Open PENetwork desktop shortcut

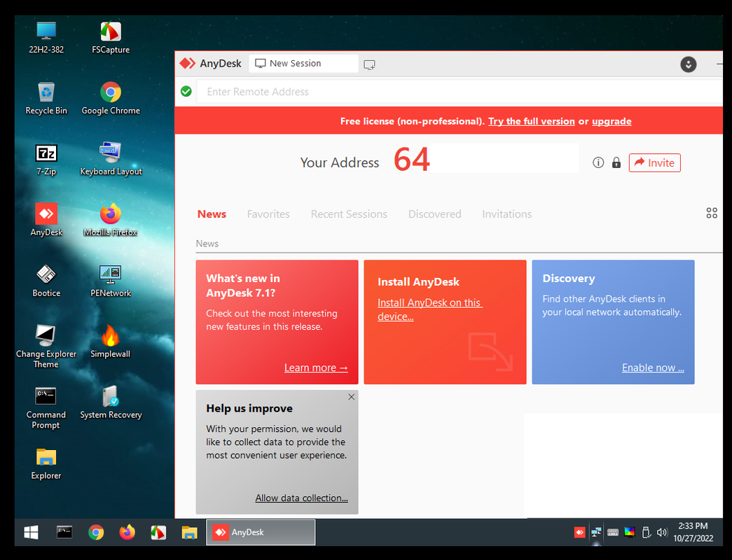111,281
